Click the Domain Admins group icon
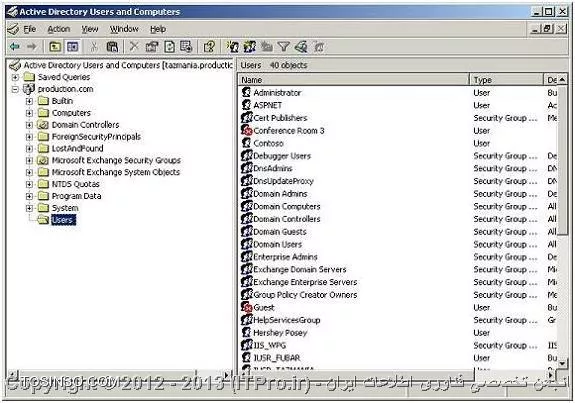Viewport: 575px width, 403px height. point(246,194)
